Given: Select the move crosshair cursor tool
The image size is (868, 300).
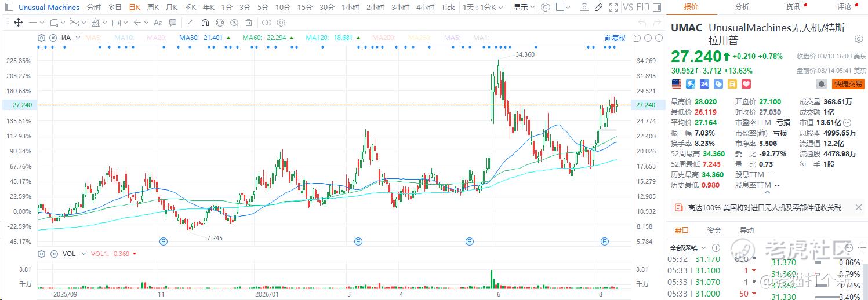Looking at the screenshot, I should 18,23.
